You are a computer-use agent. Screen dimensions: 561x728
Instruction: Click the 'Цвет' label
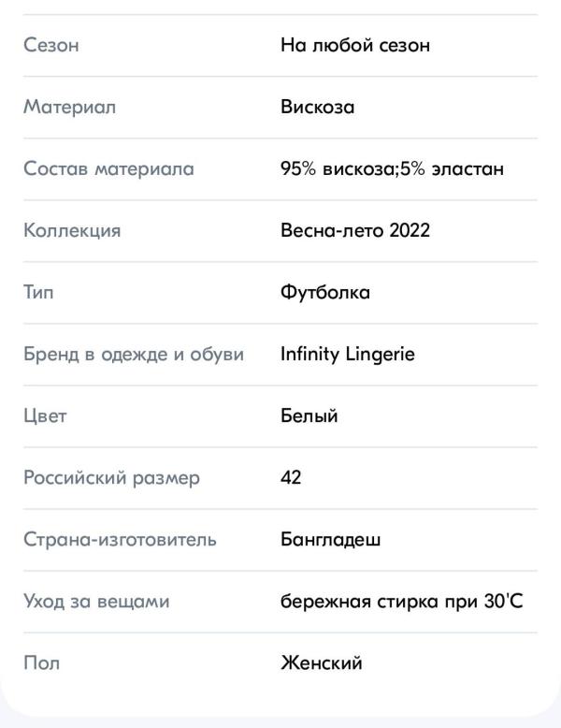[45, 416]
